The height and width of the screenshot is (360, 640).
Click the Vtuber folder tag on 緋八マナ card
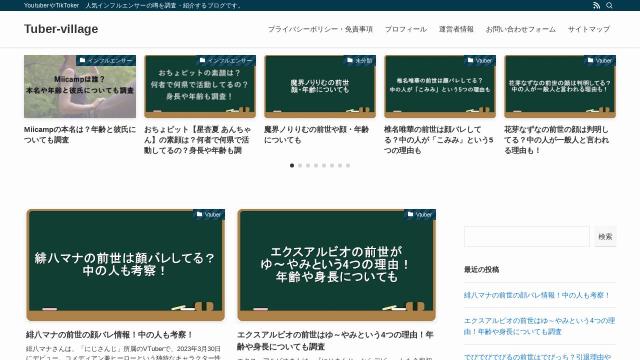coord(209,215)
